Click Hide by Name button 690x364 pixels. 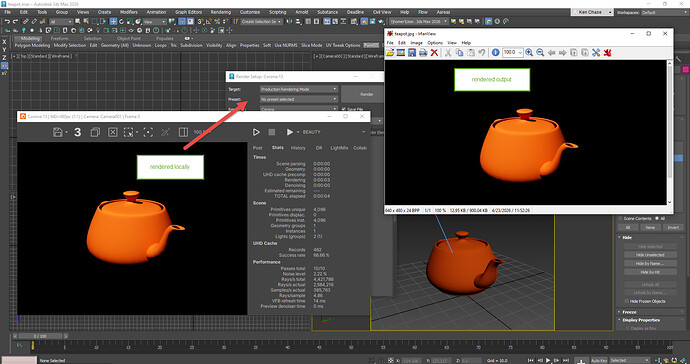650,264
